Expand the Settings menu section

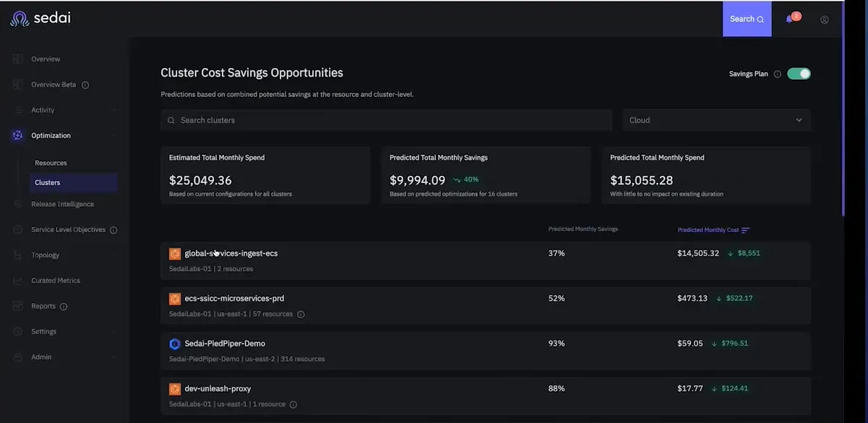[x=65, y=331]
